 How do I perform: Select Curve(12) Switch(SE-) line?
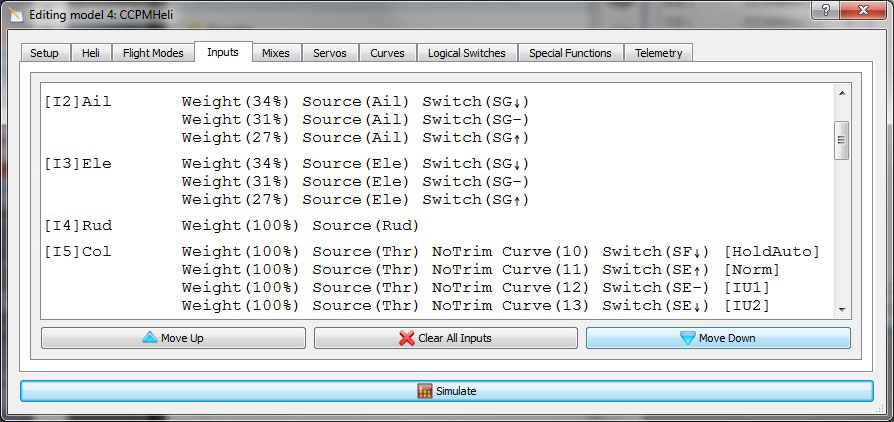(476, 288)
